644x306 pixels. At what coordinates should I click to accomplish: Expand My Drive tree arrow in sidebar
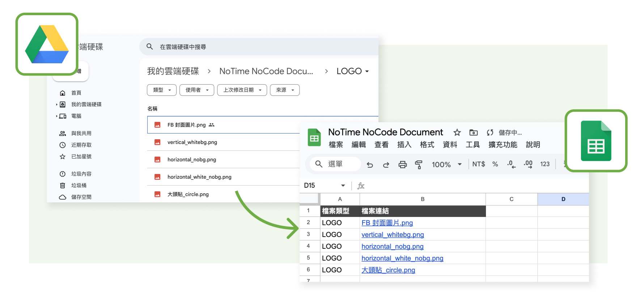pos(57,105)
